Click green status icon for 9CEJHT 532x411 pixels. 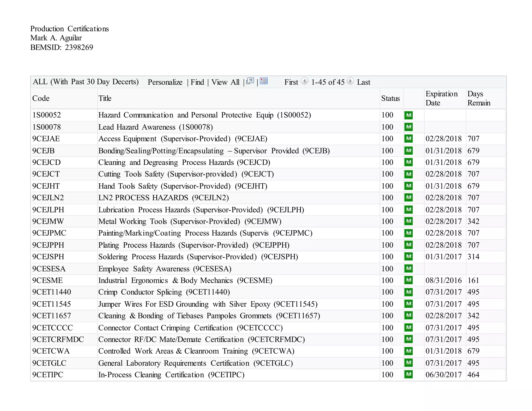click(408, 186)
